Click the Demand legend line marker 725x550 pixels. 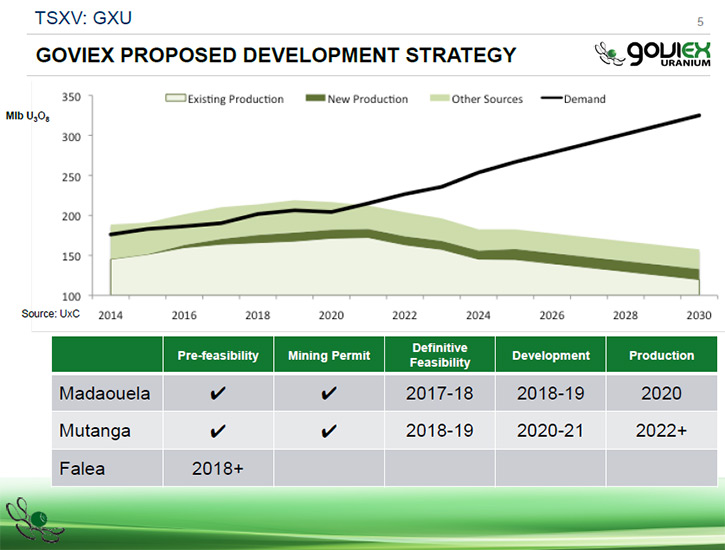tap(552, 98)
